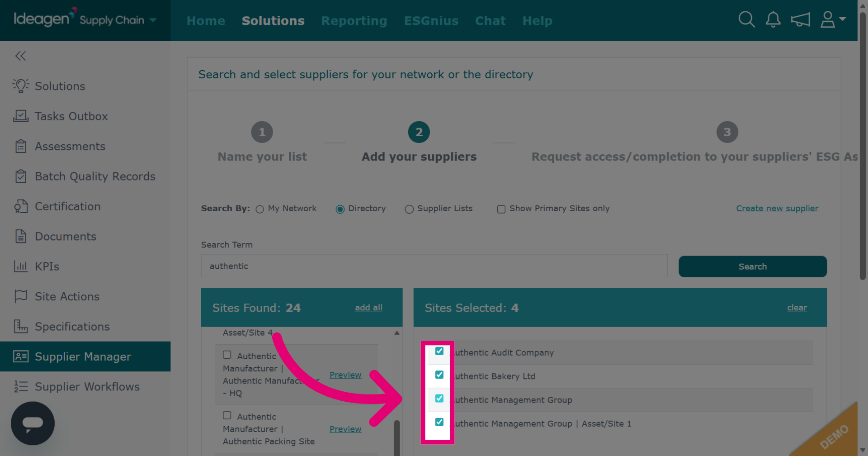Select the Directory radio button
868x456 pixels.
[x=340, y=209]
